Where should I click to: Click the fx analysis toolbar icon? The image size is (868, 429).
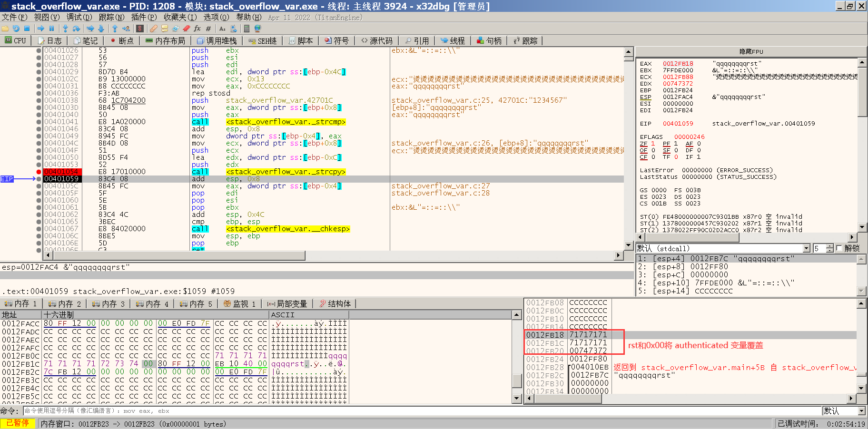[197, 29]
